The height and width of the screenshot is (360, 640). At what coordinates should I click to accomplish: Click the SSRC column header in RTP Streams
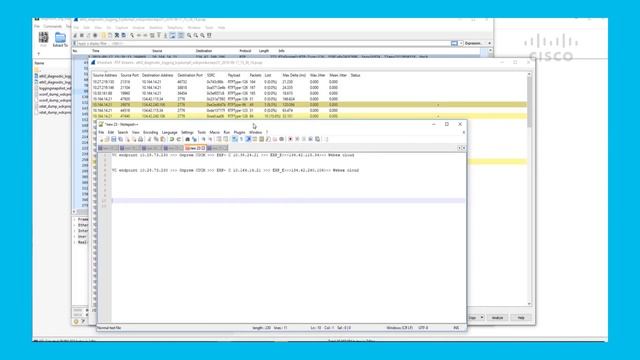coord(211,76)
